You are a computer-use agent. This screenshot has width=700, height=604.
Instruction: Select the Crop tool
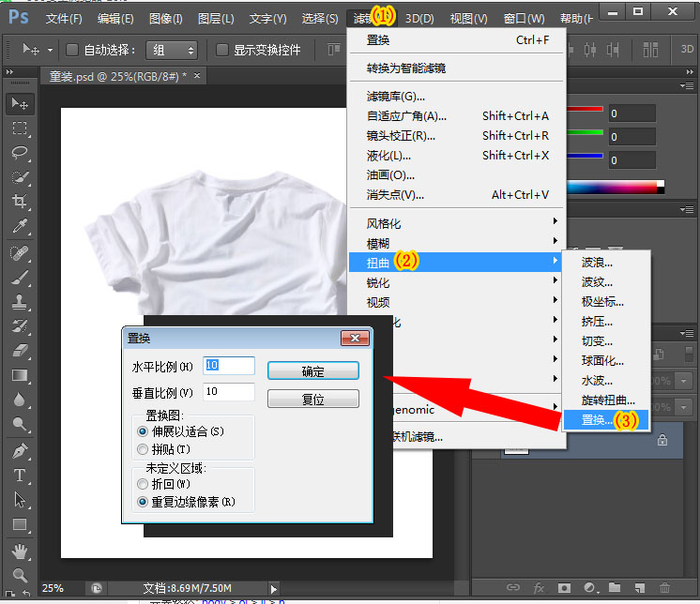20,202
